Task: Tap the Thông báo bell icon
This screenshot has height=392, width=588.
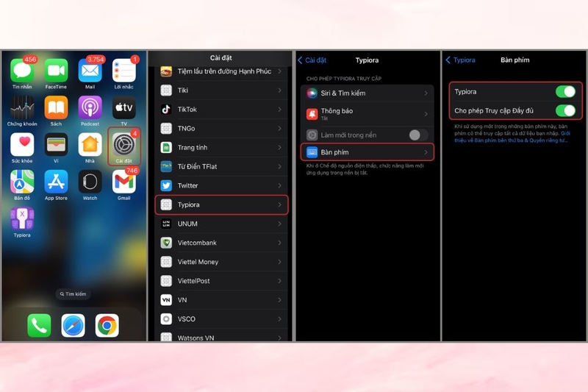Action: pos(312,114)
